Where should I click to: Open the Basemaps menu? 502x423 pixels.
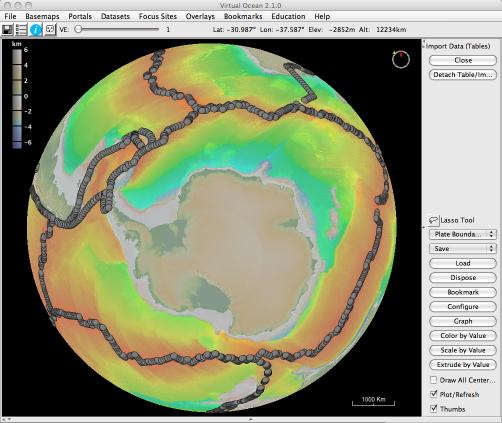(42, 16)
